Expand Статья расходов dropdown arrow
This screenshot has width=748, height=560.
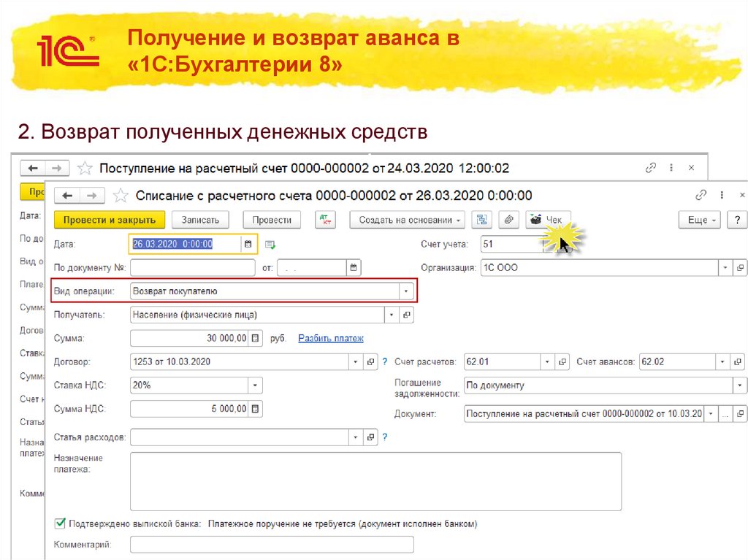[x=356, y=437]
